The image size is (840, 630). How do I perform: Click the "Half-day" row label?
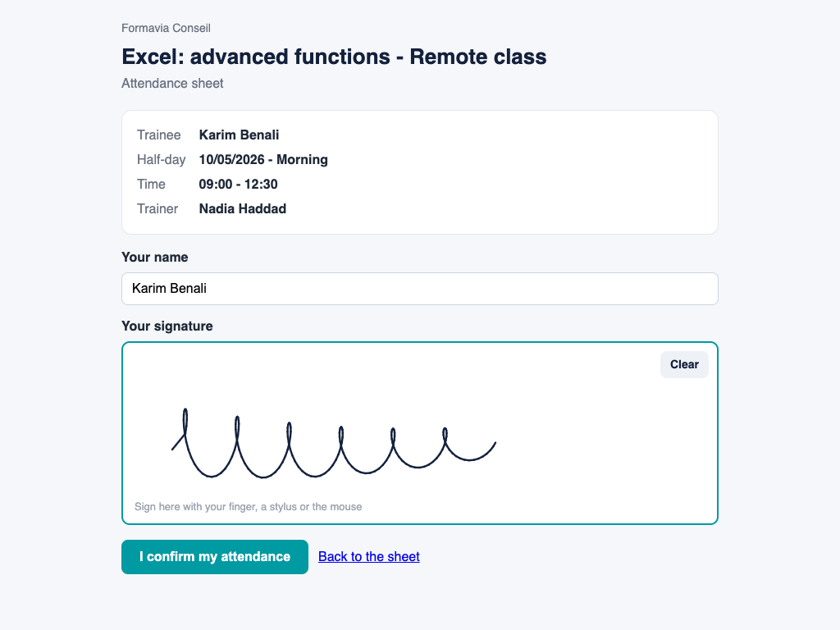(162, 160)
